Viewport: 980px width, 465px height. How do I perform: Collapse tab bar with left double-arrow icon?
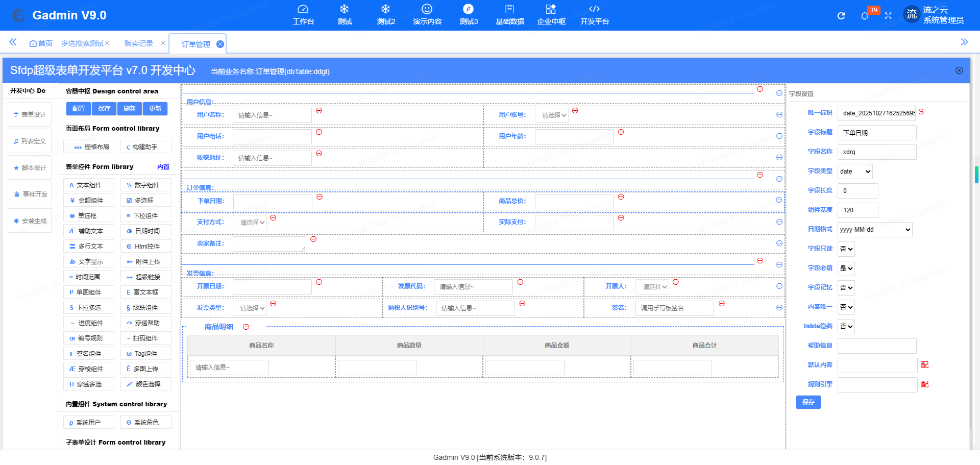13,42
